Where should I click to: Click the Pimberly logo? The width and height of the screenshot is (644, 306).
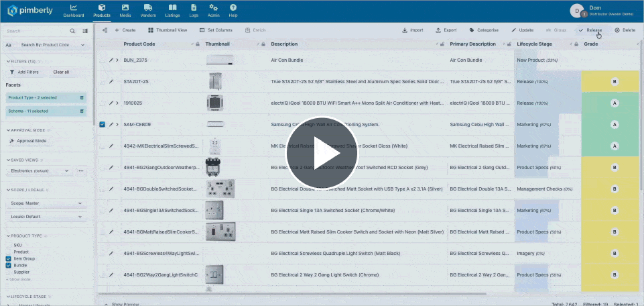coord(30,11)
